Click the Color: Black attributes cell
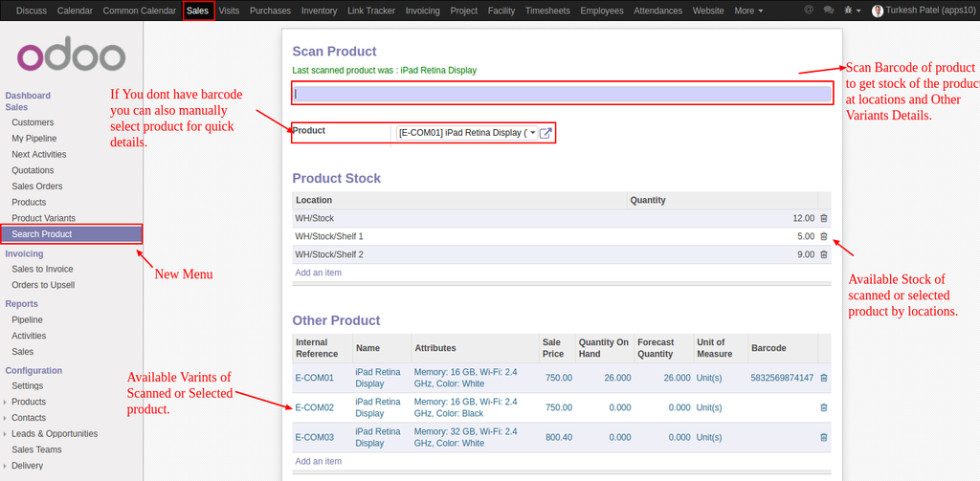980x481 pixels. pyautogui.click(x=477, y=408)
